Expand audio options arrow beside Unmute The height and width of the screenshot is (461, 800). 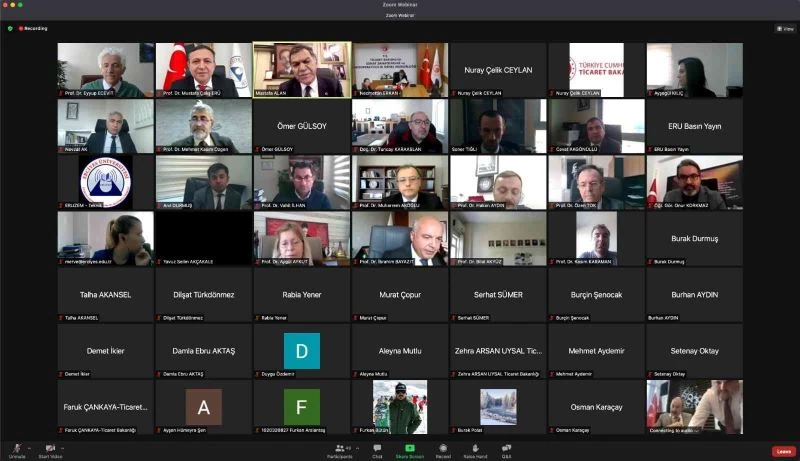29,446
